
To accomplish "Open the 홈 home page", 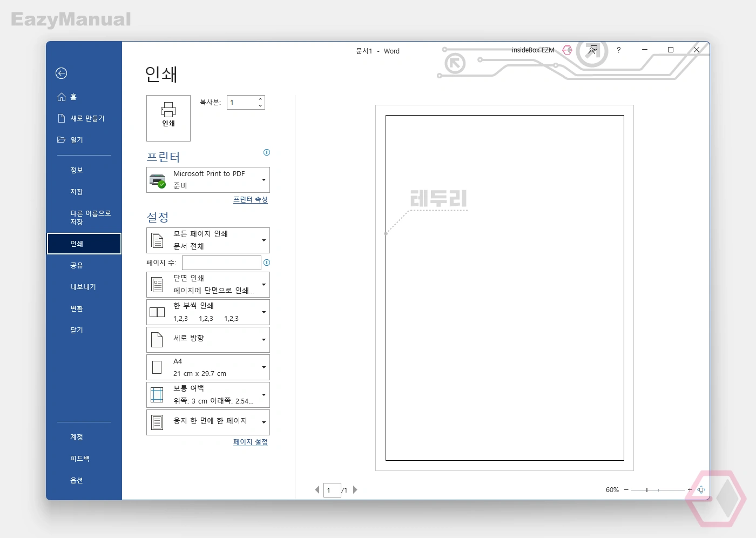I will coord(84,97).
